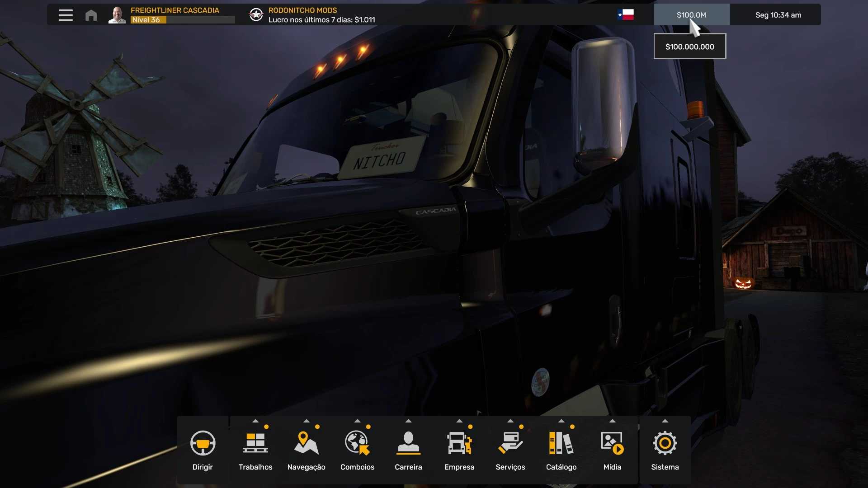Click the $100.0M money balance button

pos(691,15)
